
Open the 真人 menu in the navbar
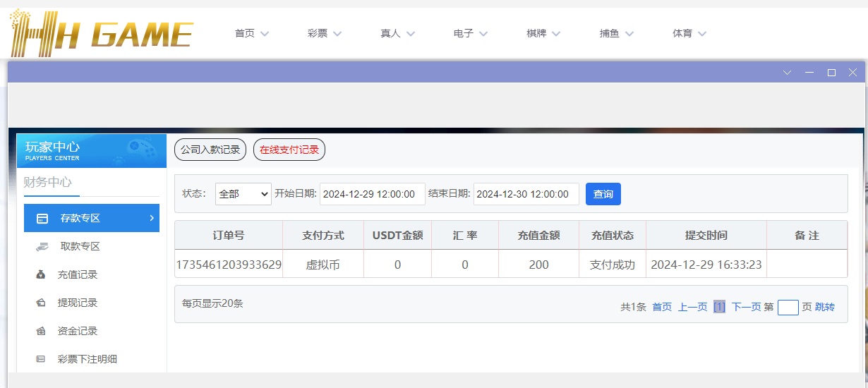pos(397,33)
